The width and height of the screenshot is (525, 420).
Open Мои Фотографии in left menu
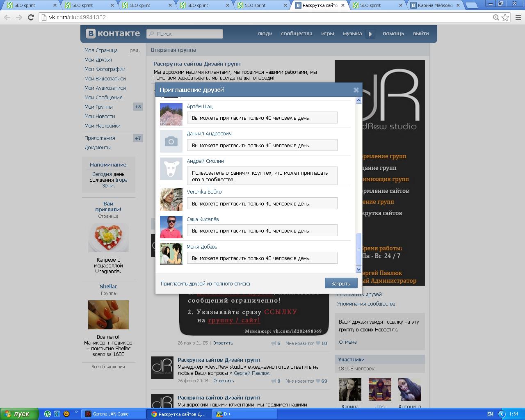coord(105,69)
